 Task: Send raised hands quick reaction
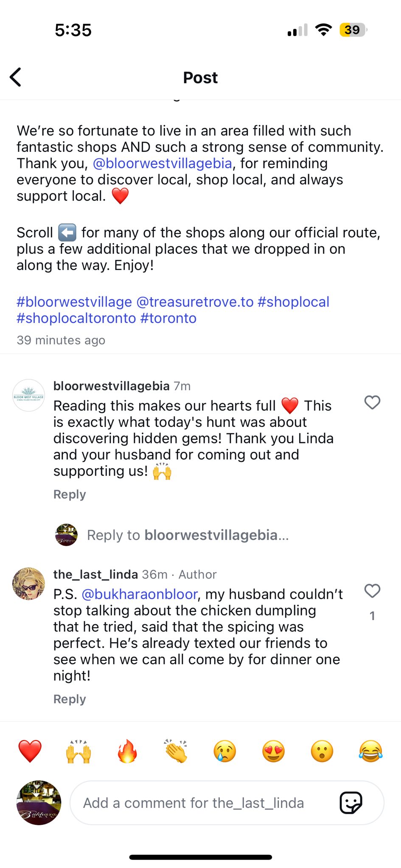79,751
